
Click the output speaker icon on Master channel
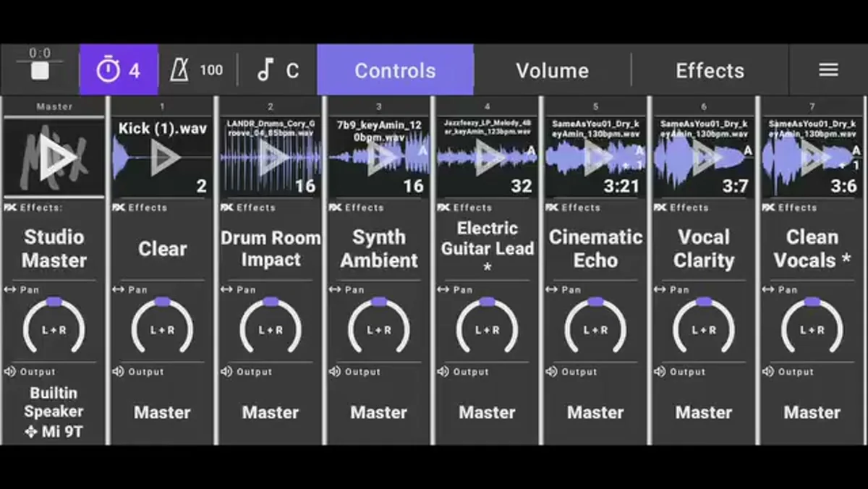pyautogui.click(x=10, y=372)
